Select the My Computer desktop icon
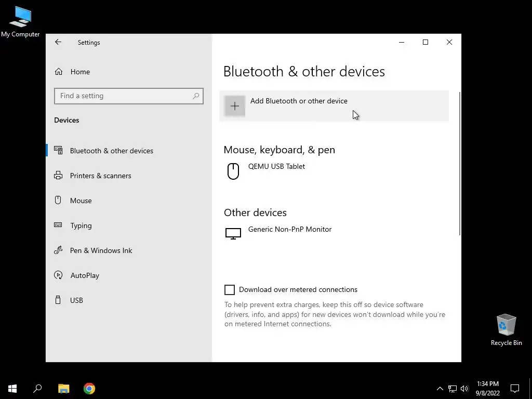Screen dimensions: 532x399 coord(20,22)
